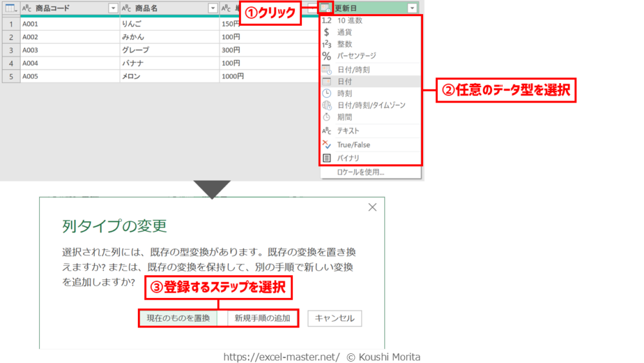Select the 整数 (whole number) type
Image resolution: width=644 pixels, height=363 pixels.
(345, 44)
